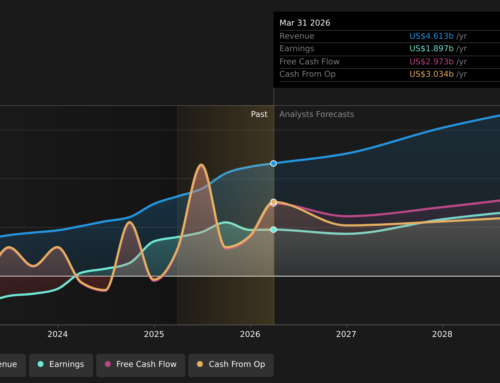The image size is (500, 383).
Task: Click the 2025 x-axis label
Action: point(154,334)
